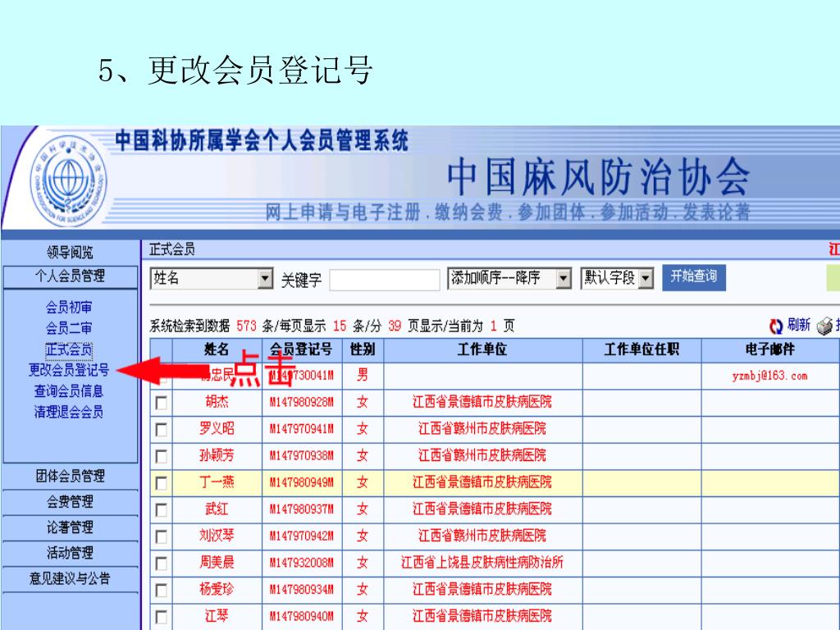
Task: Open 论著管理 section
Action: pyautogui.click(x=70, y=527)
